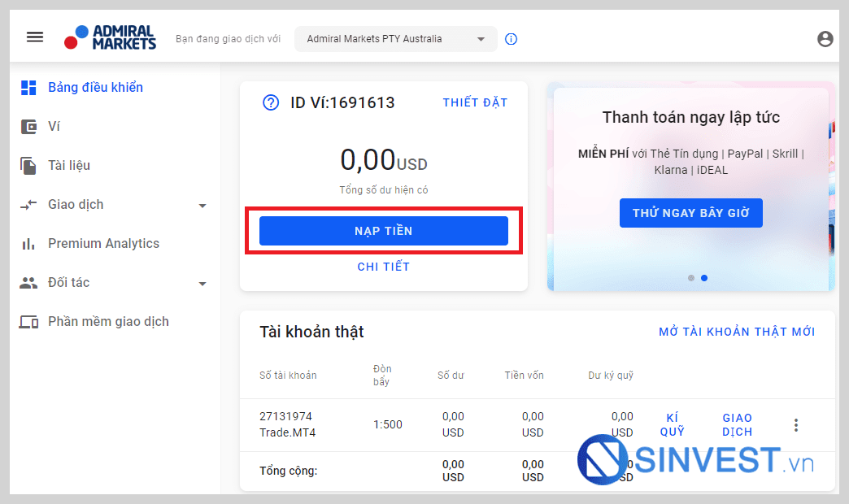
Task: Click the NẠP TIỀN deposit button
Action: pos(383,231)
